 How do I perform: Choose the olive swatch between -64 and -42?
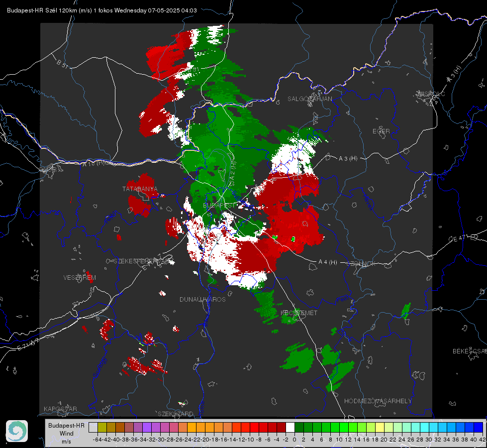click(102, 427)
